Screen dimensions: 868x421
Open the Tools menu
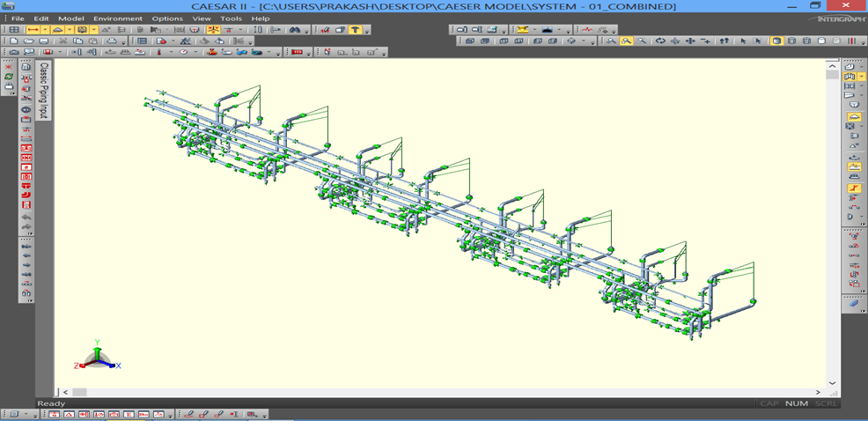pos(231,18)
